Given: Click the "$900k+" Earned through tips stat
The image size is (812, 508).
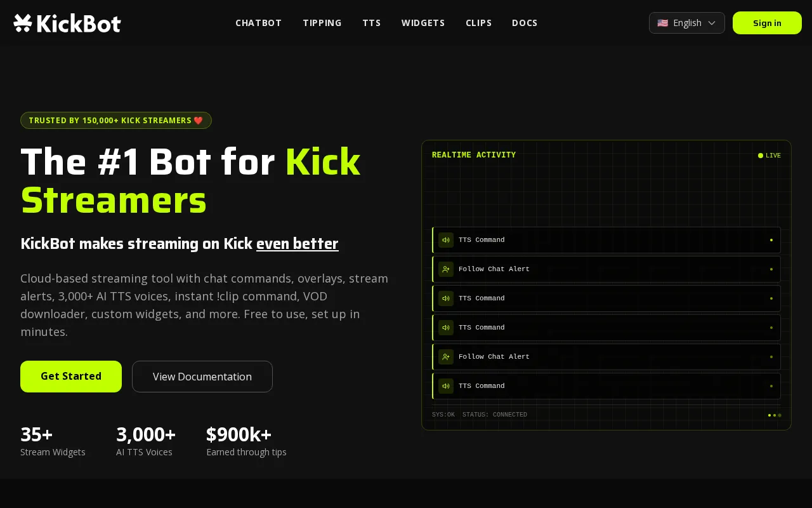Looking at the screenshot, I should (x=239, y=434).
